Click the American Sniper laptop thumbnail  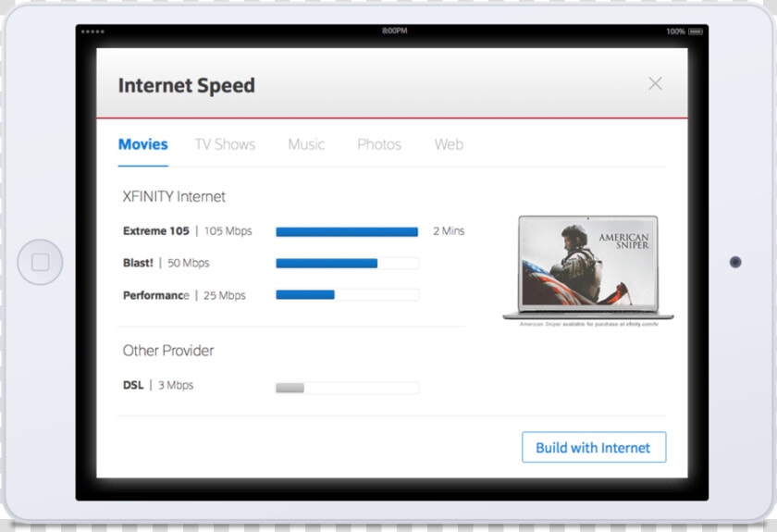(x=588, y=267)
